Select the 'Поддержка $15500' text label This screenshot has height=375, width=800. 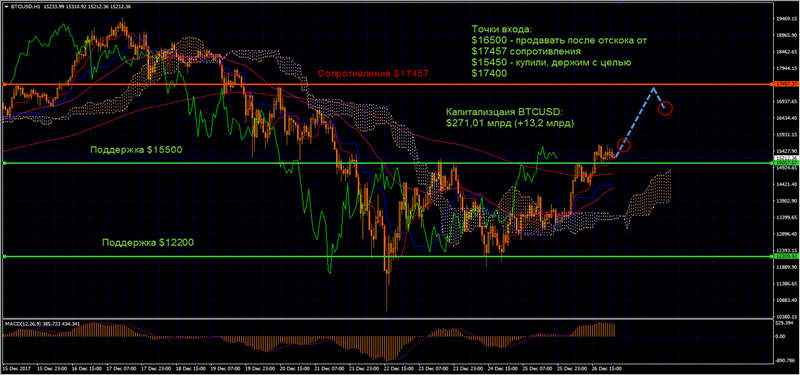(136, 150)
